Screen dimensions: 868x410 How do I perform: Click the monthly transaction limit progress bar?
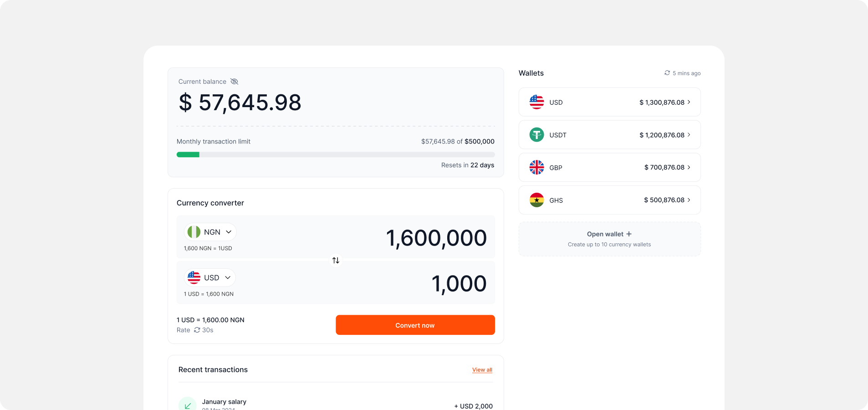tap(336, 154)
